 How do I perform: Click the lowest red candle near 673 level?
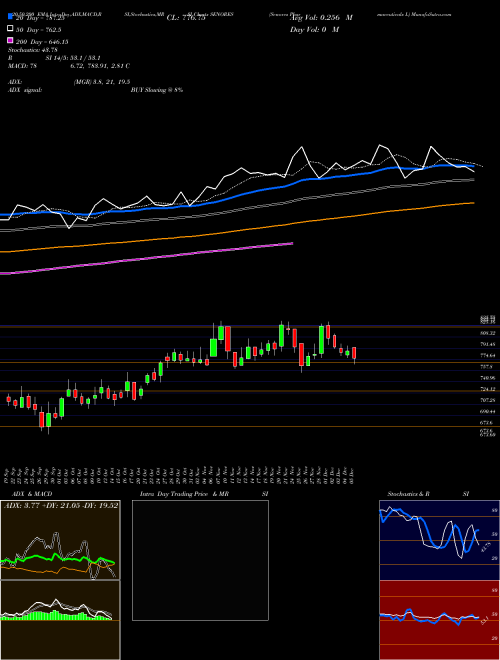tap(42, 420)
